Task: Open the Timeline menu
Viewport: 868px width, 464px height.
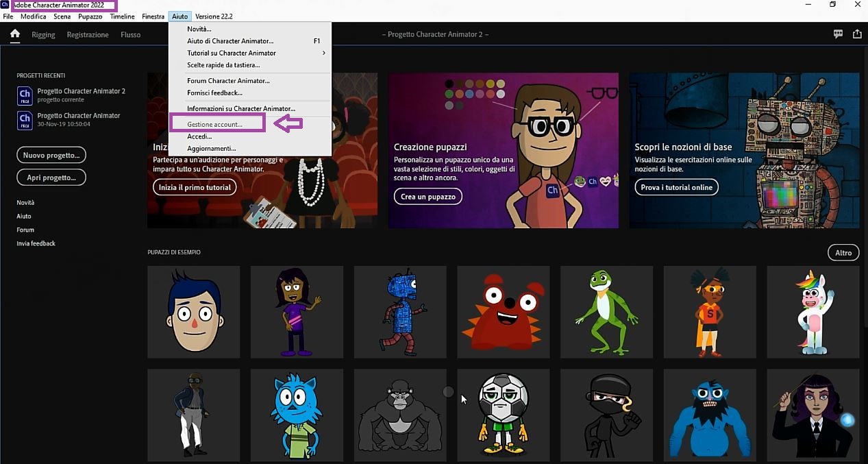Action: pos(122,16)
